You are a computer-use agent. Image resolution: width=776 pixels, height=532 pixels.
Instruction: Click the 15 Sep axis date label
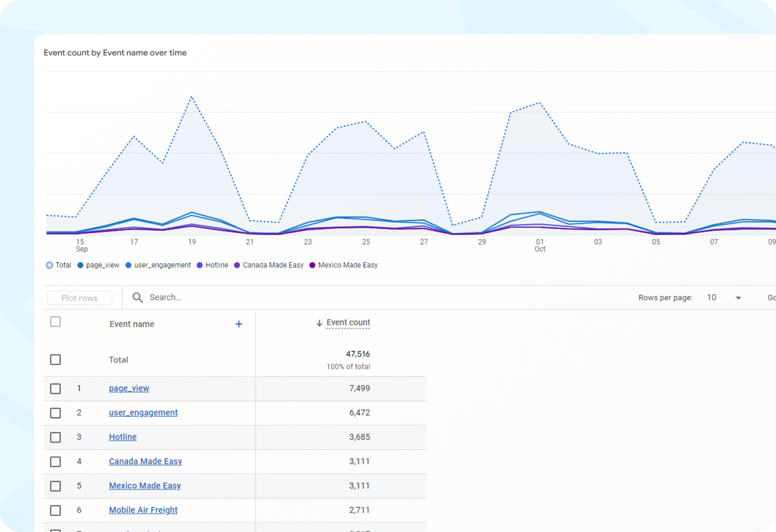[81, 245]
